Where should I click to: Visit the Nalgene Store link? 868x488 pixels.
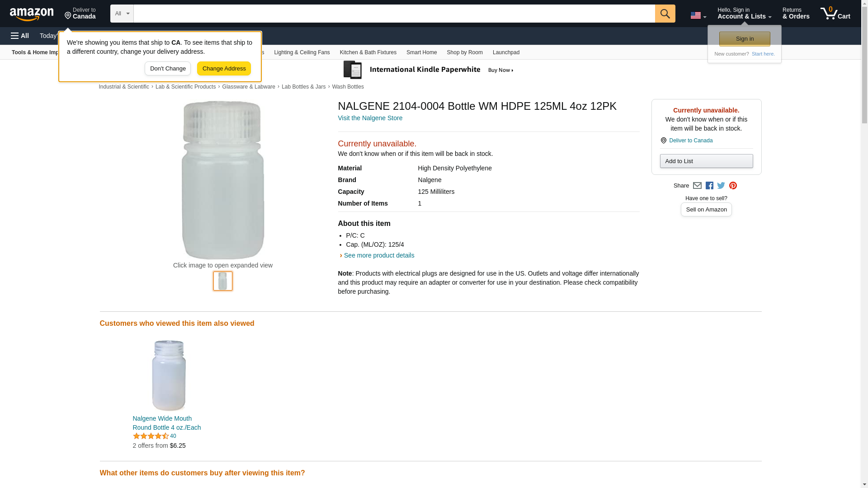pyautogui.click(x=370, y=118)
